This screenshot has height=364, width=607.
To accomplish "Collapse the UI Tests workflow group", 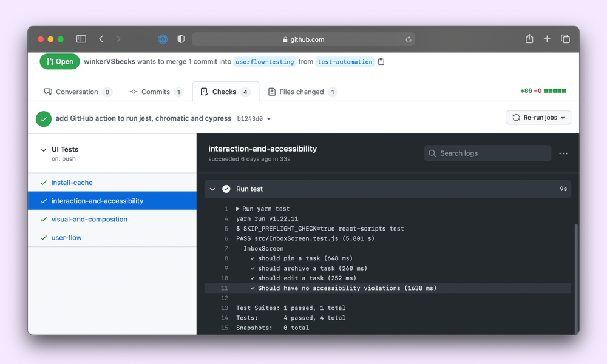I will [43, 149].
